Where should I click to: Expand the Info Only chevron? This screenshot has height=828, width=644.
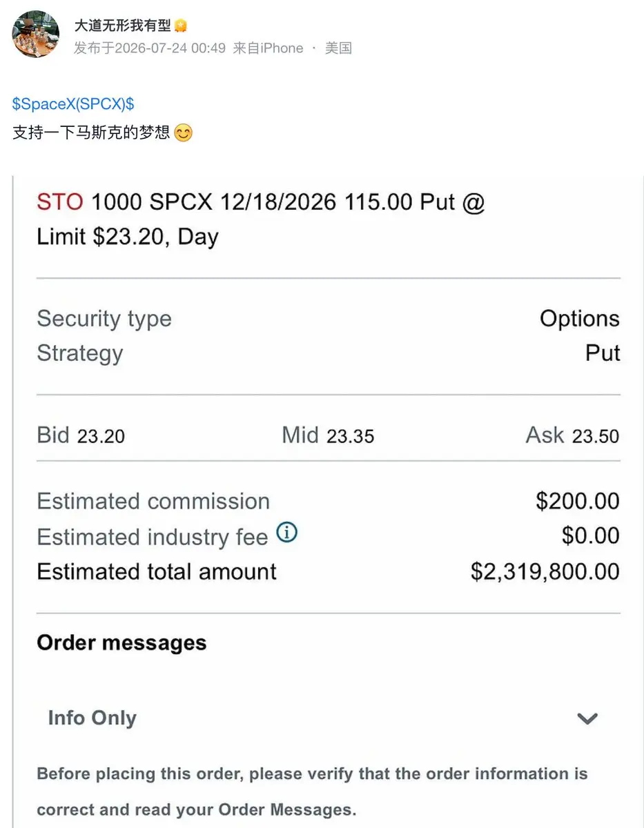587,718
